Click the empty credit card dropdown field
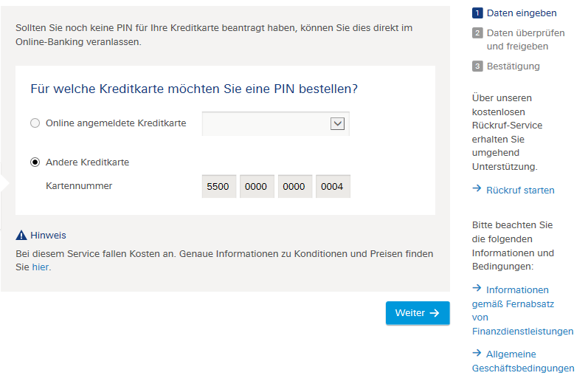The width and height of the screenshot is (588, 384). (x=276, y=123)
